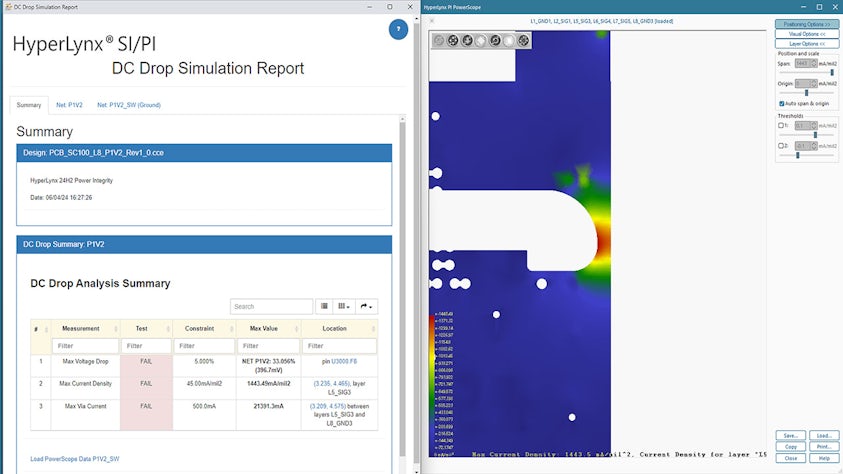Screen dimensions: 843x474
Task: Click the DC Drop Summary: P1V2 header
Action: pyautogui.click(x=204, y=244)
